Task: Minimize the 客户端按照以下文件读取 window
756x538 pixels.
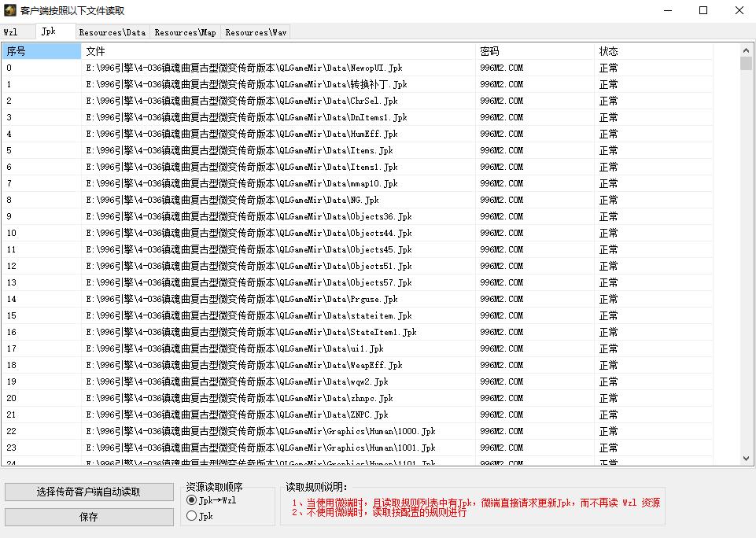Action: click(x=668, y=10)
